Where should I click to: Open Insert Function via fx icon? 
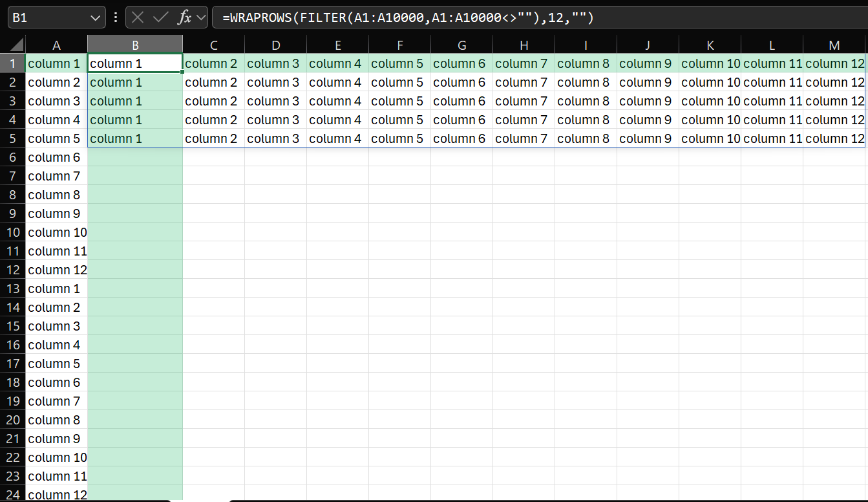[x=185, y=17]
